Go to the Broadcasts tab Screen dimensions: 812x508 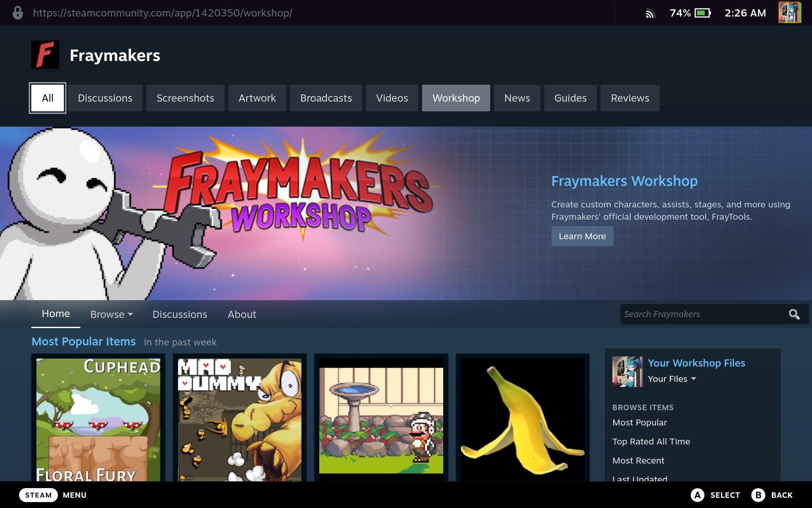326,98
